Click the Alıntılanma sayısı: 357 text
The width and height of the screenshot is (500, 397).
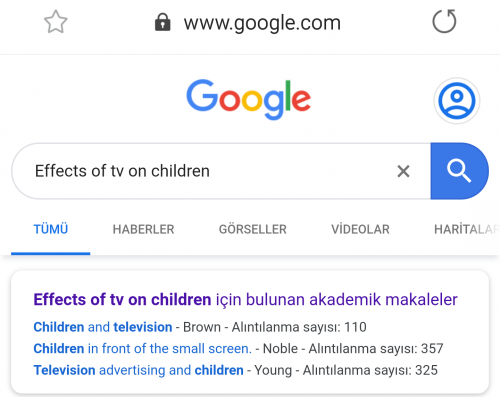click(376, 349)
